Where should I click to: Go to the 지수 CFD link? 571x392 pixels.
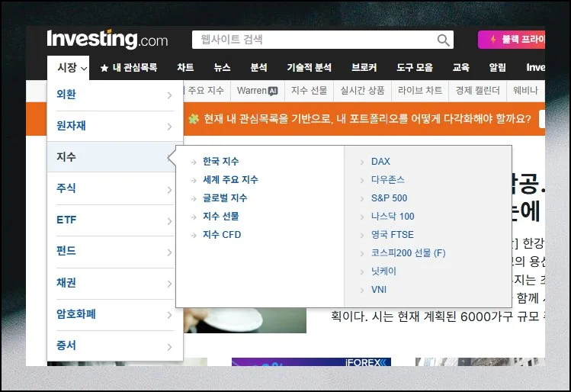(x=221, y=235)
